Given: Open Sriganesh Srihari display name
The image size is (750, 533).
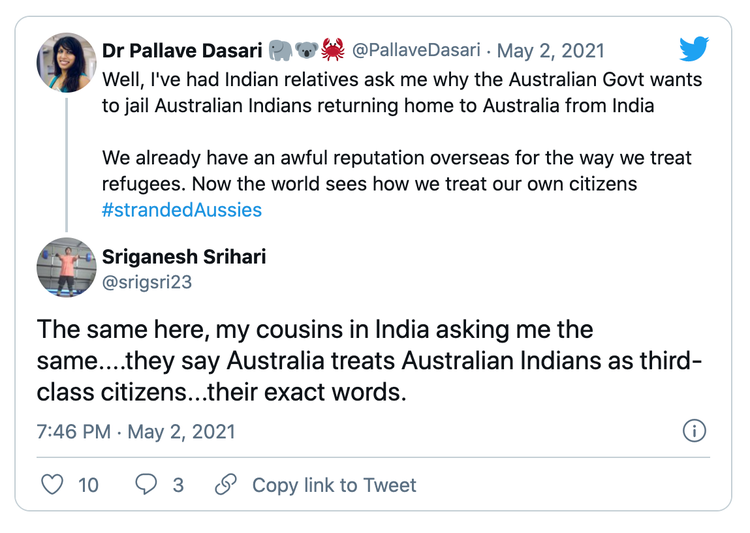Looking at the screenshot, I should [184, 257].
